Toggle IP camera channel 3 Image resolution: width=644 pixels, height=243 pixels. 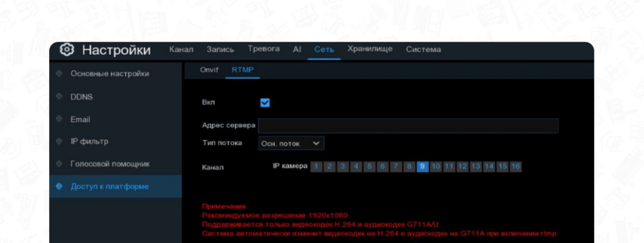tap(343, 167)
